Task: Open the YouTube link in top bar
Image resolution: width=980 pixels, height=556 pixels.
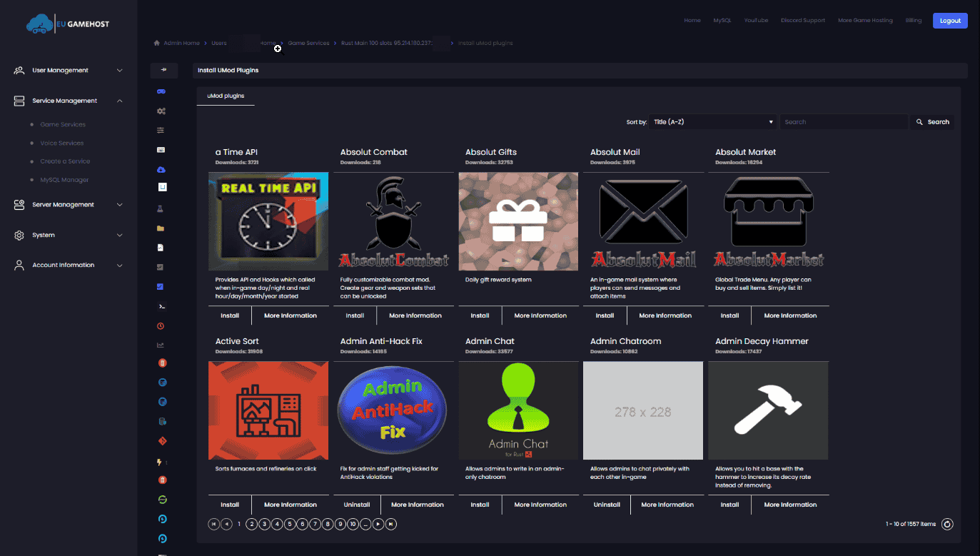Action: coord(756,21)
